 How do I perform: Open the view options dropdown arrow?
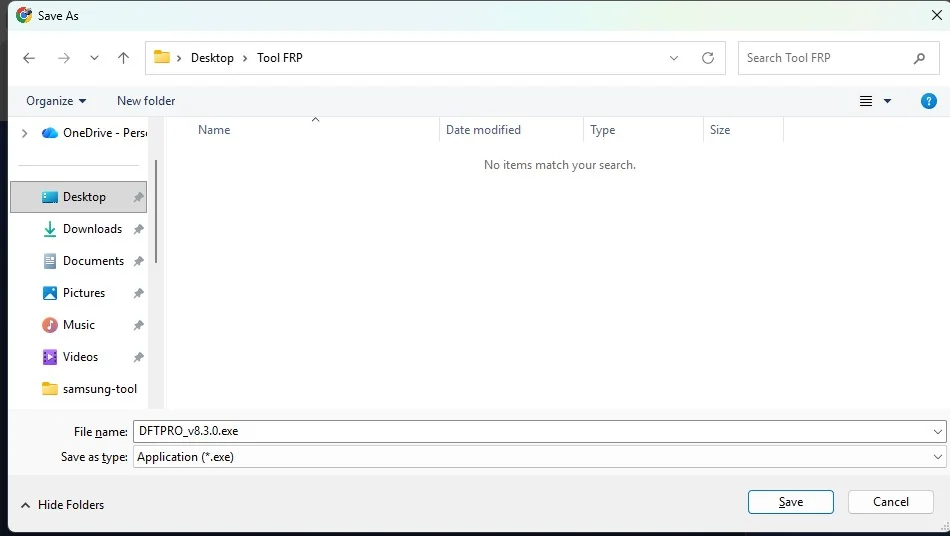pos(887,101)
